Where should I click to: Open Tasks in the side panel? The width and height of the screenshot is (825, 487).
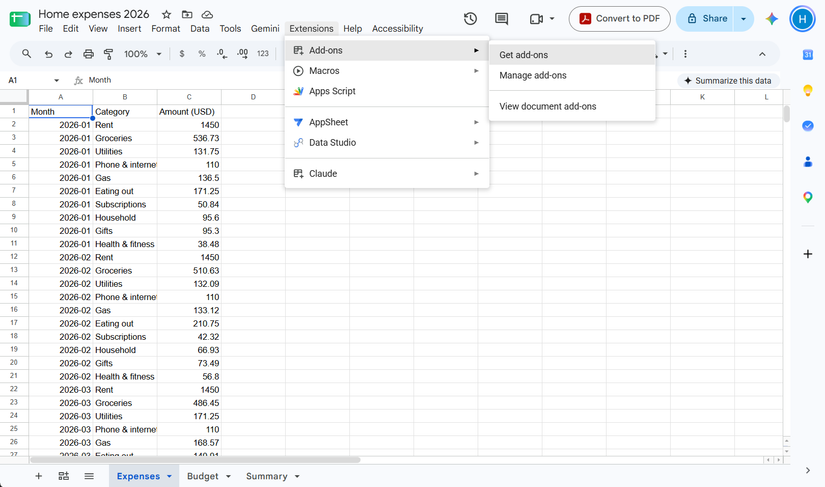click(x=808, y=126)
